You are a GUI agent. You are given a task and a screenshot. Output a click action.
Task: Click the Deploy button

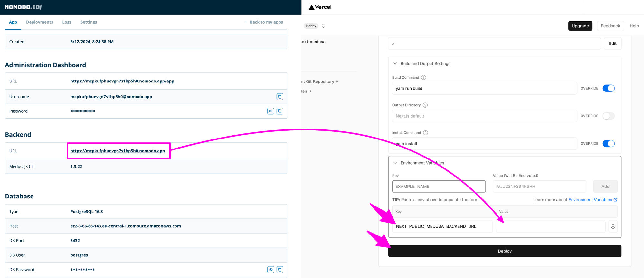tap(505, 251)
